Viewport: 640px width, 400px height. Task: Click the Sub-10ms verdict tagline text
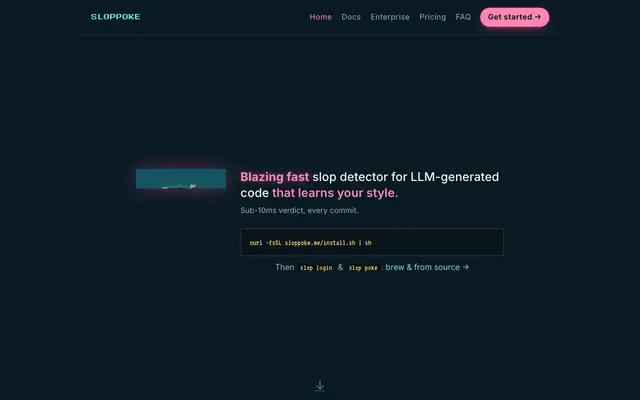tap(299, 210)
